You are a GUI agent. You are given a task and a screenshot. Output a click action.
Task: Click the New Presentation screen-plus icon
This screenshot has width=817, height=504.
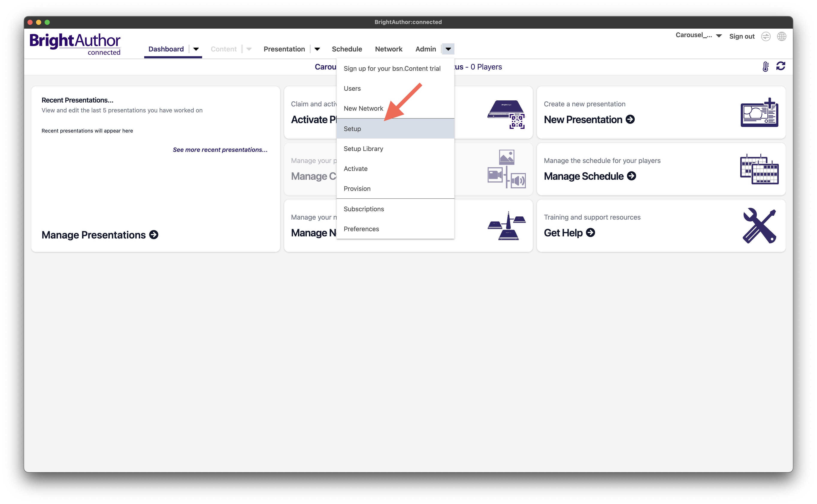(x=759, y=112)
